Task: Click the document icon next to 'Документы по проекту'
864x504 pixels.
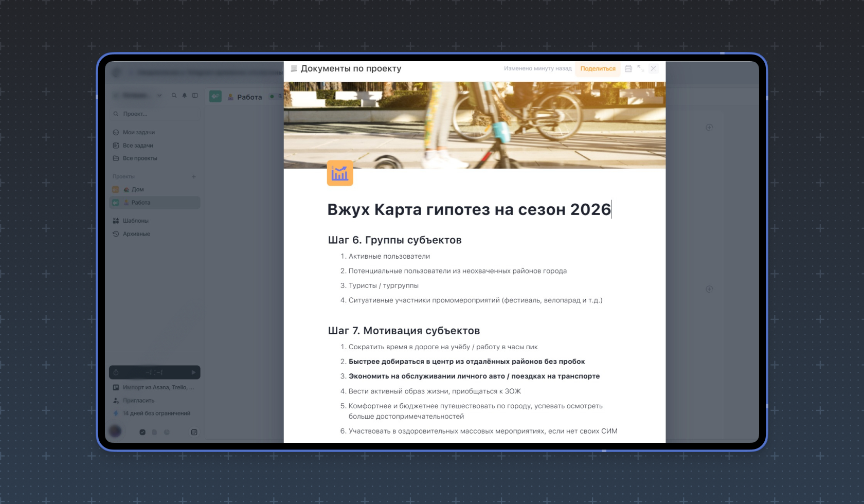Action: coord(294,68)
